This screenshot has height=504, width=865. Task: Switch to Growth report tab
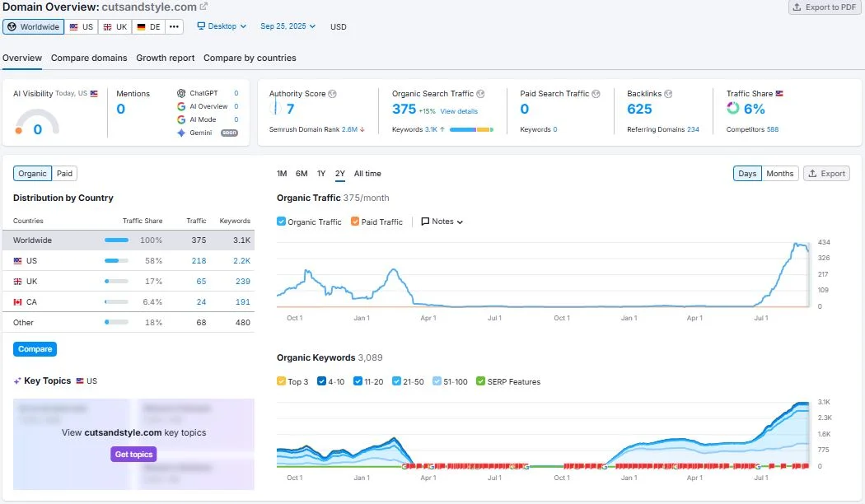point(166,58)
